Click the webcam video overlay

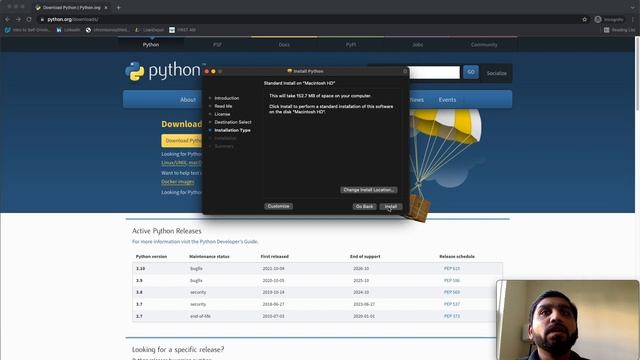568,320
